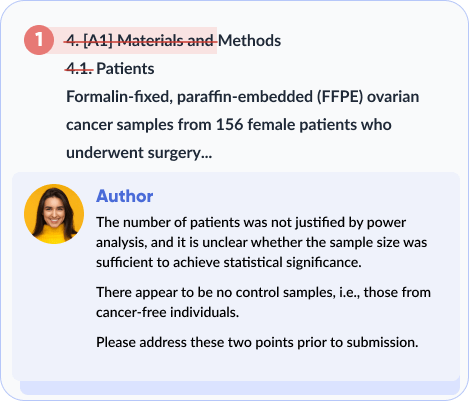Select the blue Author name label
The width and height of the screenshot is (469, 401).
click(125, 196)
